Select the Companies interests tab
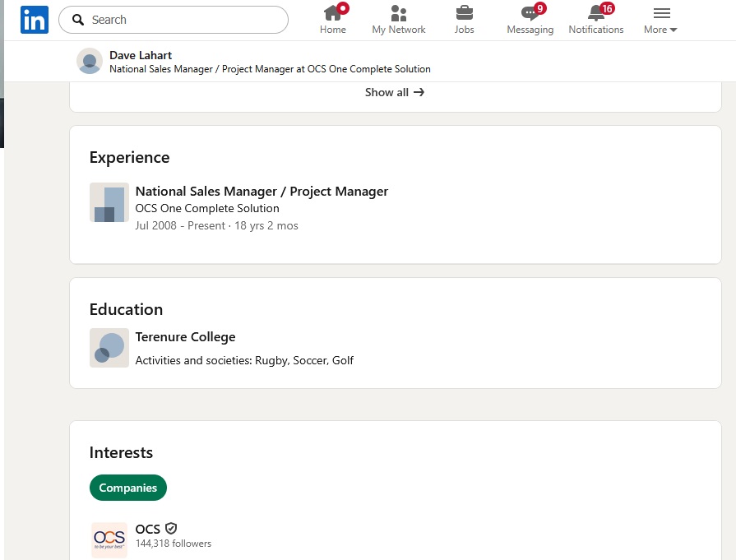This screenshot has height=560, width=736. (x=128, y=488)
